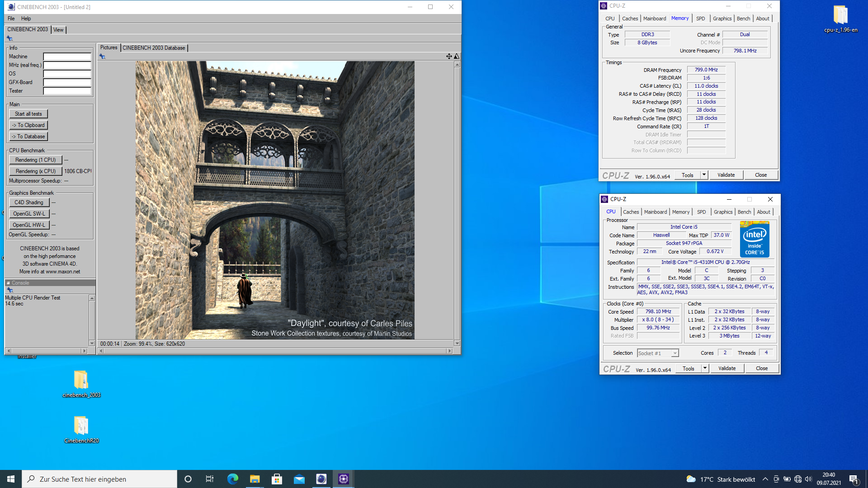Open Tools dropdown arrow in CPU tab CPU-Z window
868x488 pixels.
(705, 368)
